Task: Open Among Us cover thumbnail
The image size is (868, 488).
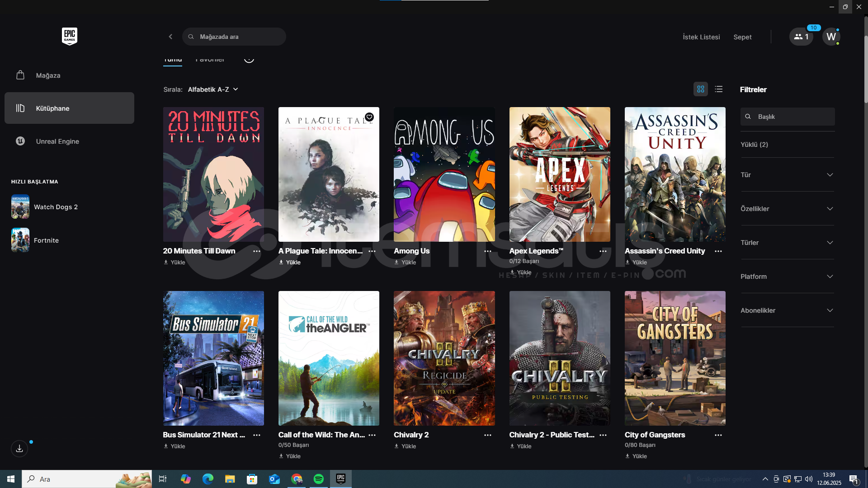Action: (444, 174)
